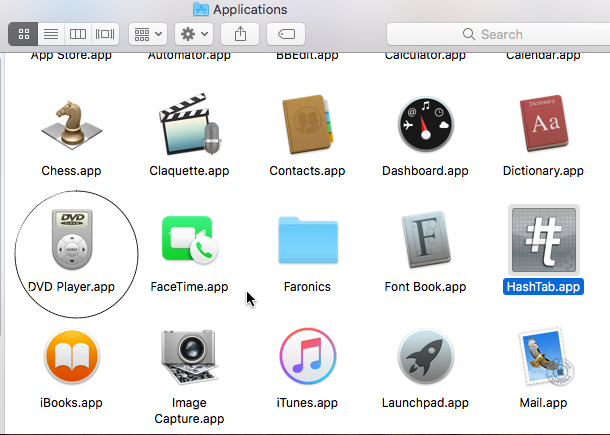Click the Dictionary.app label

point(543,170)
